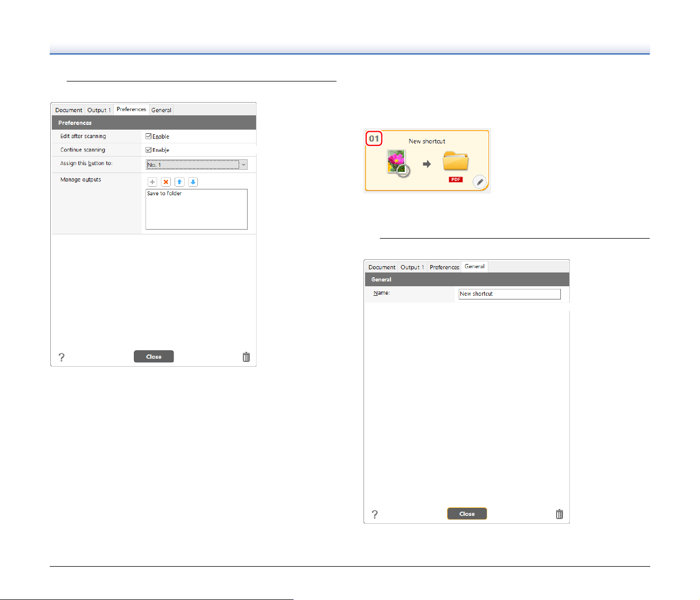700x600 pixels.
Task: Open Output 1 tab in General dialog
Action: 412,267
